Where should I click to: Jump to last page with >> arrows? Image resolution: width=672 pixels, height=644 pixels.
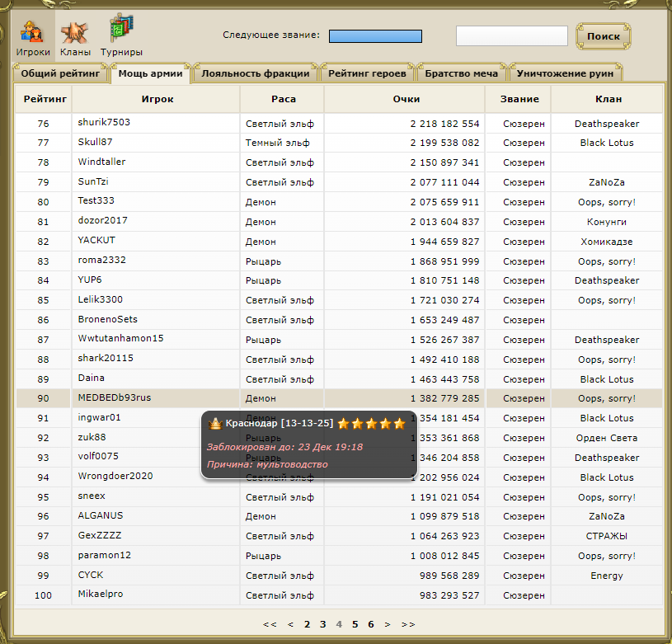click(407, 624)
